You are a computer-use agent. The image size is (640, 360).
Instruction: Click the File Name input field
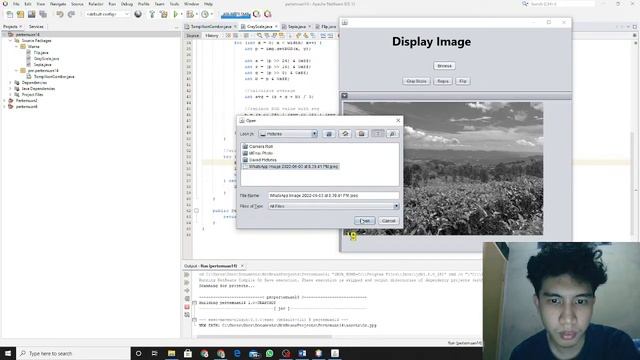point(333,196)
